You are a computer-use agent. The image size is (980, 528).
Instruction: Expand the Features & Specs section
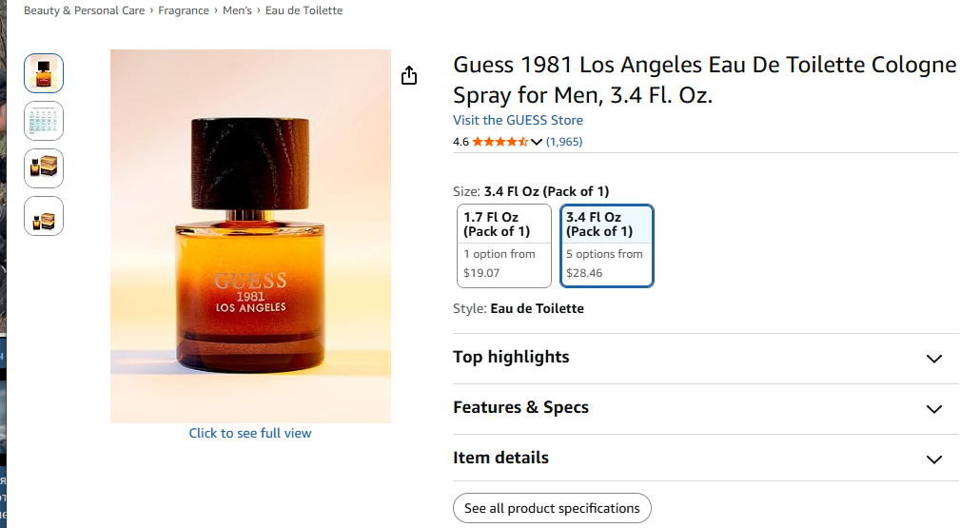[x=706, y=409]
